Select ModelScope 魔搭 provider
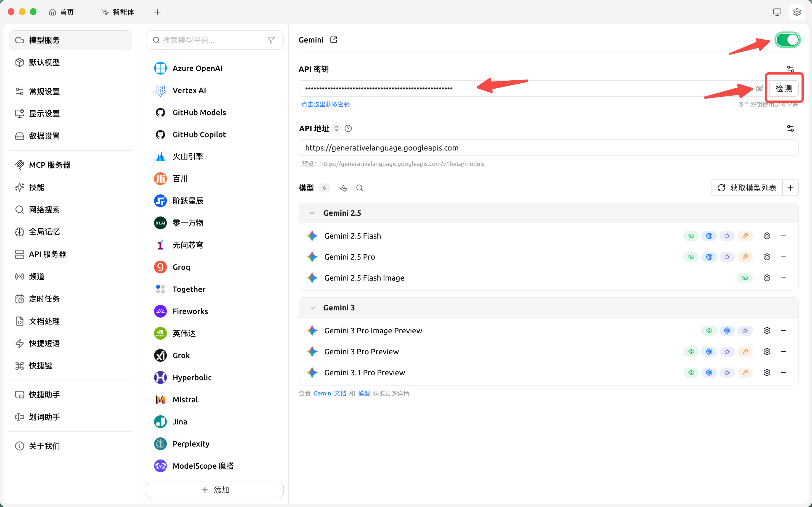This screenshot has width=812, height=507. pyautogui.click(x=215, y=466)
